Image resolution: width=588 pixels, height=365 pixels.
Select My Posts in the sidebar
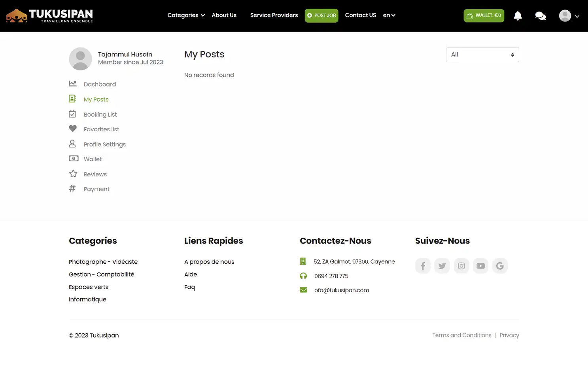[x=96, y=99]
